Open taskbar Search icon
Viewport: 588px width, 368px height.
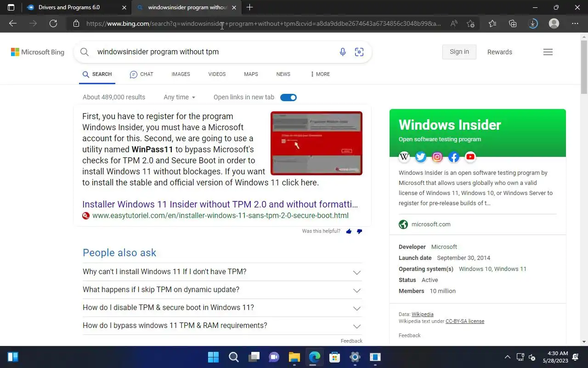(233, 357)
